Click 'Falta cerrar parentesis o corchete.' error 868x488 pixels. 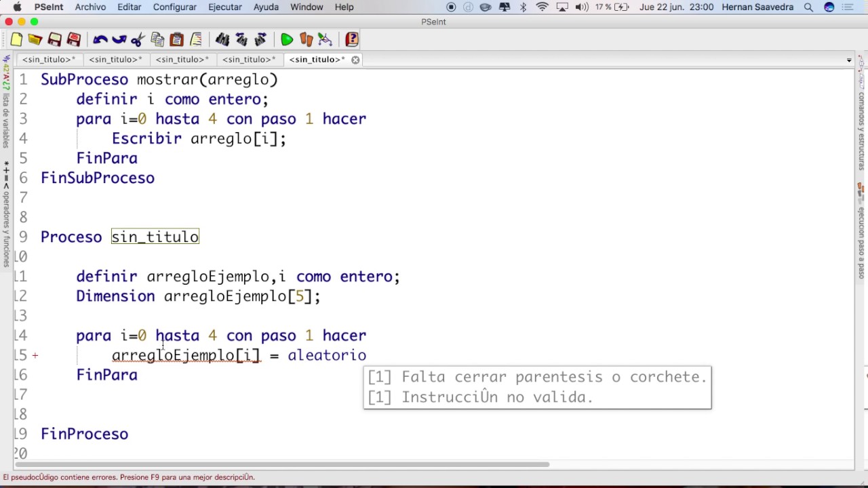[x=537, y=377]
